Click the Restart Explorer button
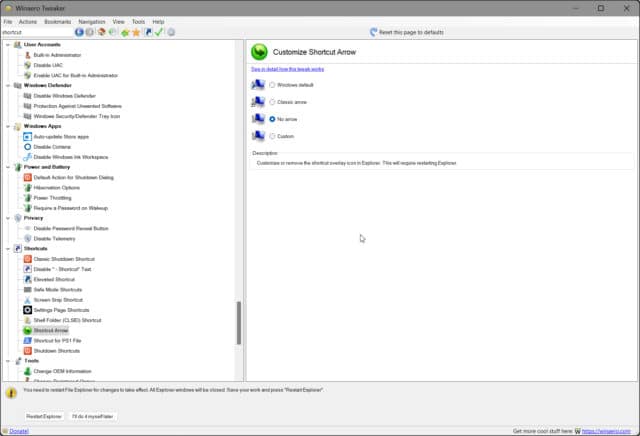Viewport: 640px width, 436px height. [44, 416]
